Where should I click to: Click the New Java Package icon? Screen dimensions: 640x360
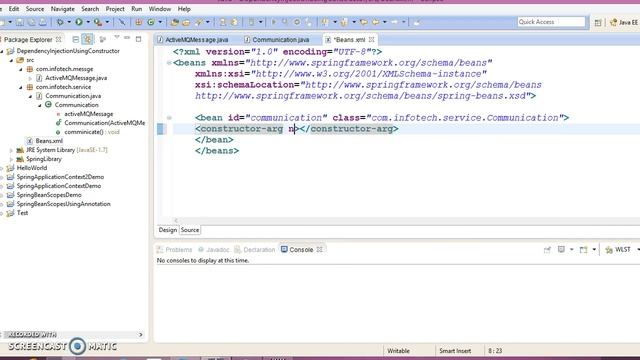(139, 22)
